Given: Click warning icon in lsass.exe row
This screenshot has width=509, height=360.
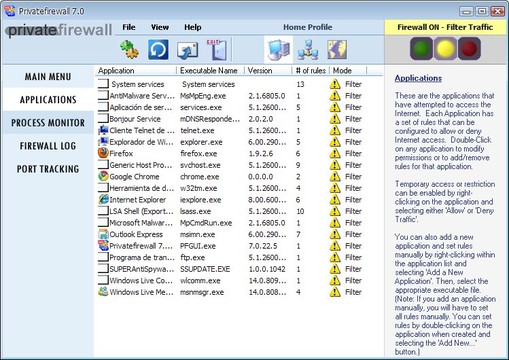Looking at the screenshot, I should (335, 211).
